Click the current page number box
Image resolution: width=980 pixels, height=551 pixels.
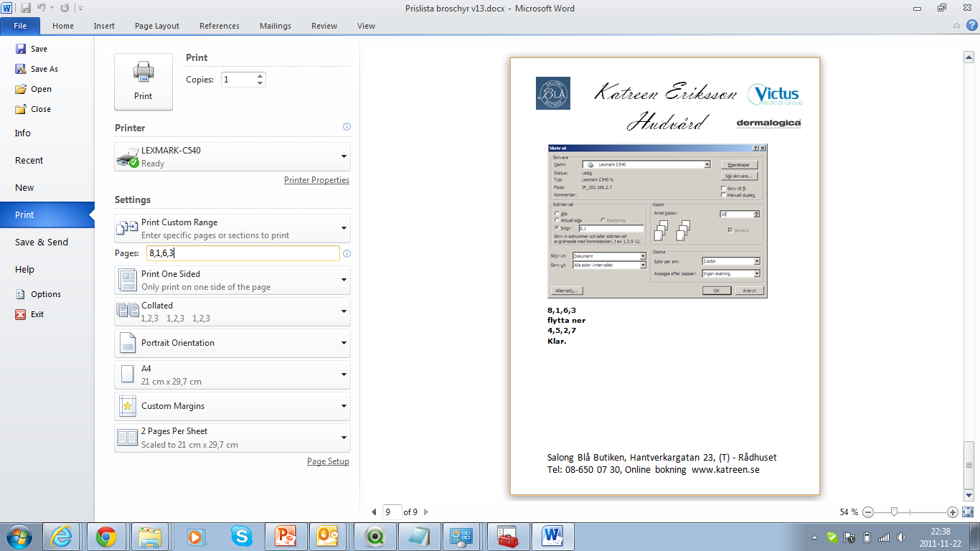[392, 512]
